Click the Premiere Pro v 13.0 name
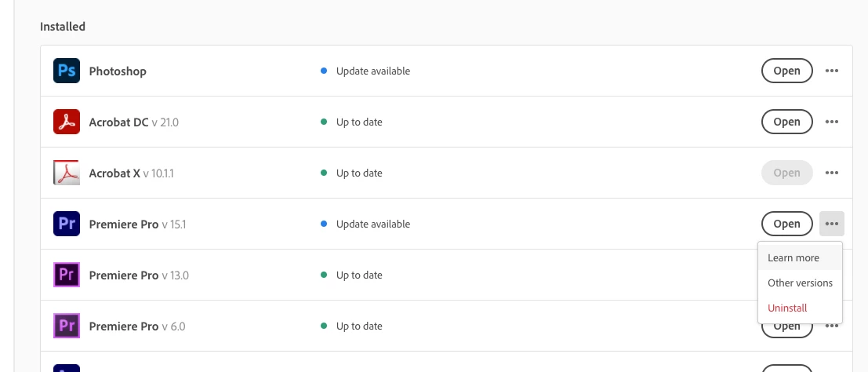Image resolution: width=868 pixels, height=372 pixels. [138, 275]
